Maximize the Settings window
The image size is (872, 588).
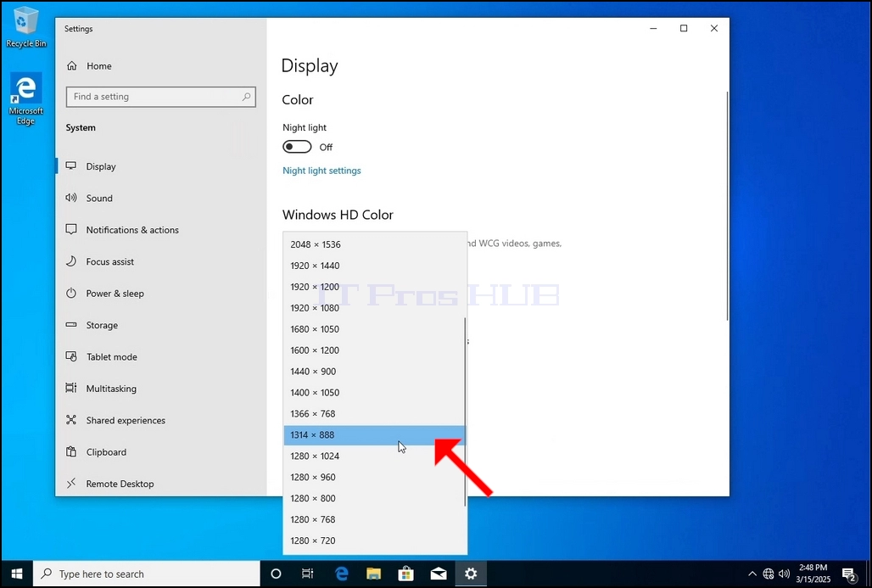tap(684, 28)
